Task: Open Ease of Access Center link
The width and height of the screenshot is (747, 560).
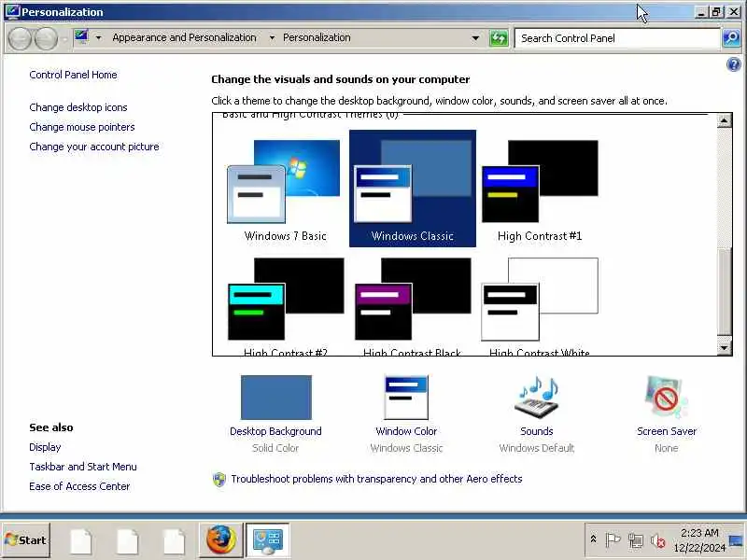Action: pos(79,486)
